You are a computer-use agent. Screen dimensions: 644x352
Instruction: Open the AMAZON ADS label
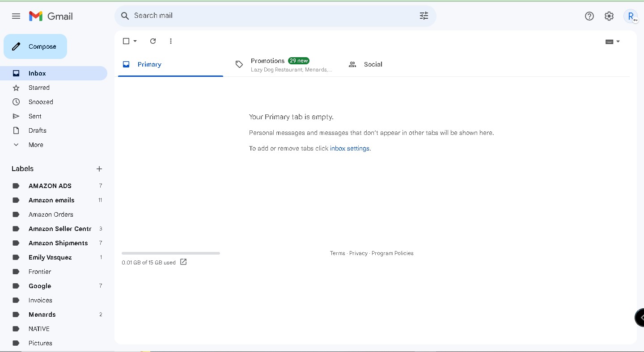click(54, 186)
